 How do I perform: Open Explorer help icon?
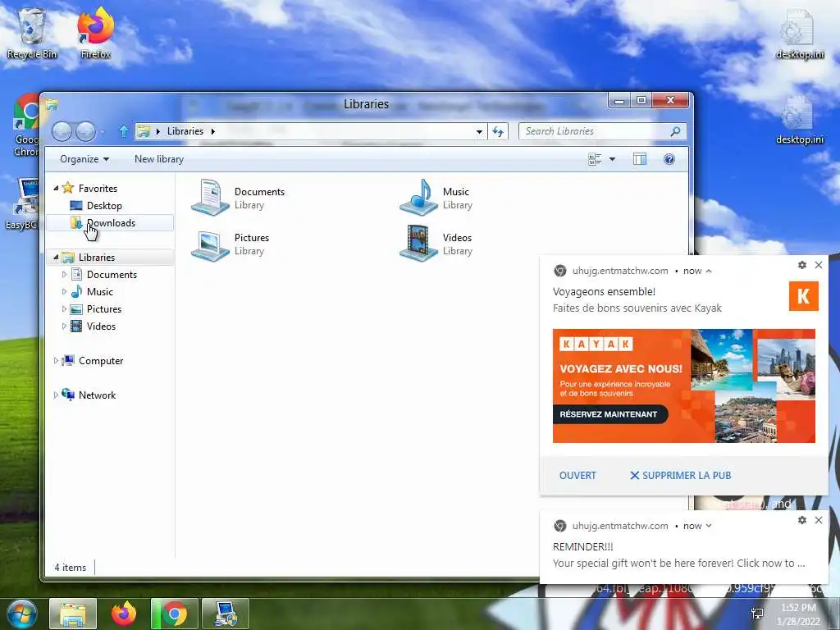click(669, 159)
